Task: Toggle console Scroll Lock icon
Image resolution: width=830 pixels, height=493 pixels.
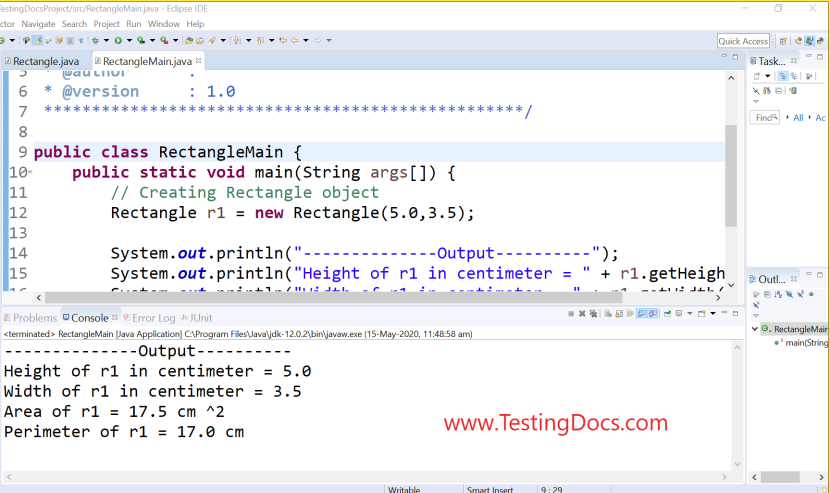Action: pos(619,313)
